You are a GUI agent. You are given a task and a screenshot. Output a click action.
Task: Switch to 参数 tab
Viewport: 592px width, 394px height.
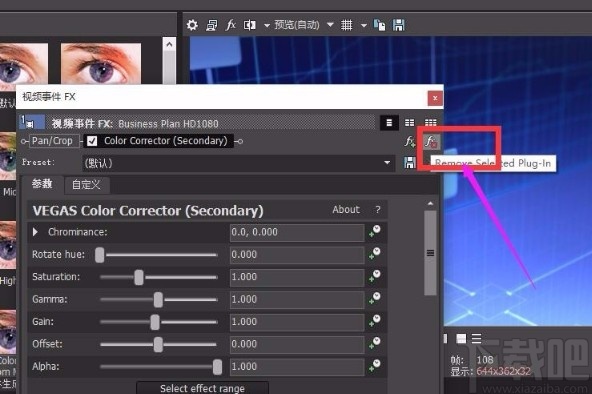click(x=42, y=184)
